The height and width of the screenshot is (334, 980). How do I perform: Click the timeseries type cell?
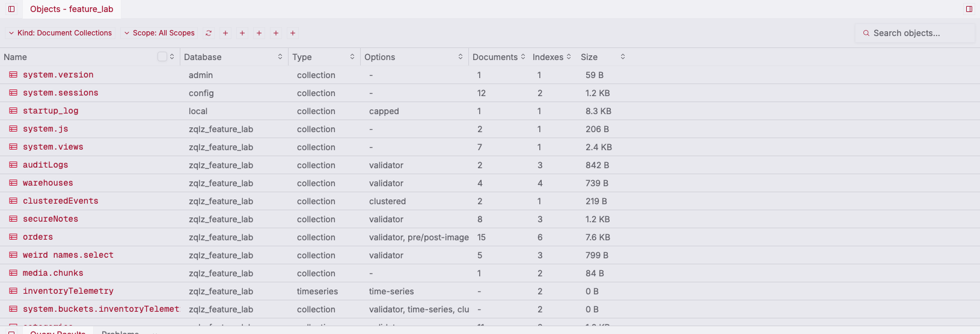pyautogui.click(x=317, y=291)
